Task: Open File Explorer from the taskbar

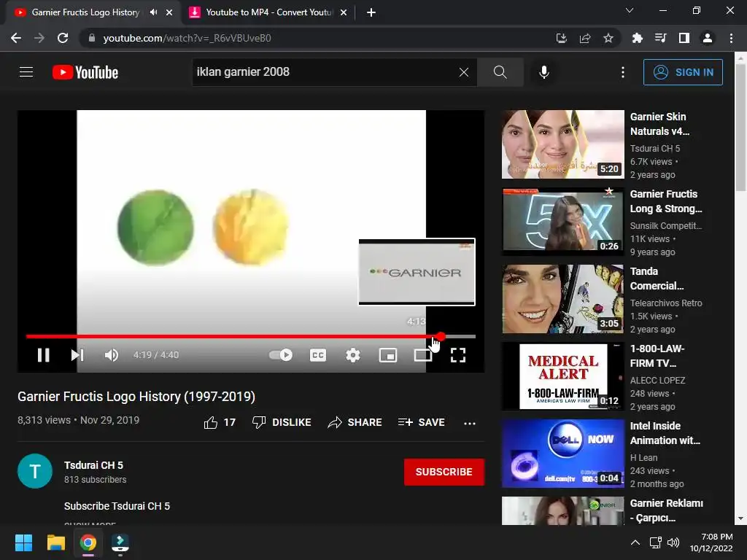Action: pos(55,542)
